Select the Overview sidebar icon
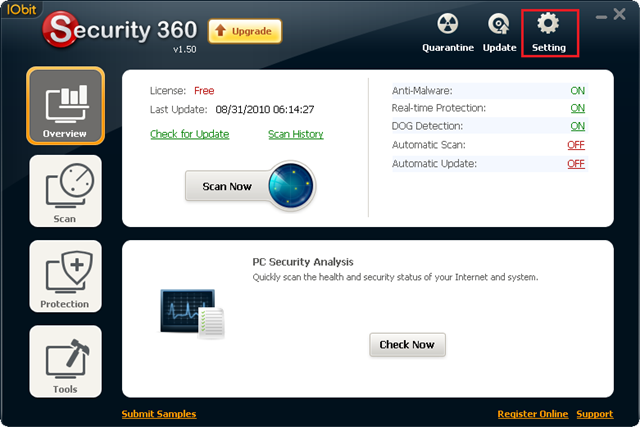The width and height of the screenshot is (640, 427). pyautogui.click(x=66, y=106)
